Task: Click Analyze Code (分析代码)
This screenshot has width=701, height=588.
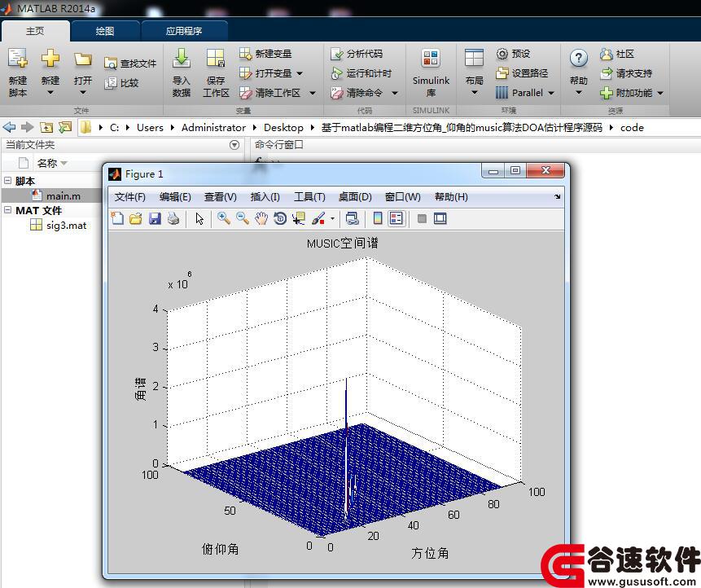Action: click(357, 54)
